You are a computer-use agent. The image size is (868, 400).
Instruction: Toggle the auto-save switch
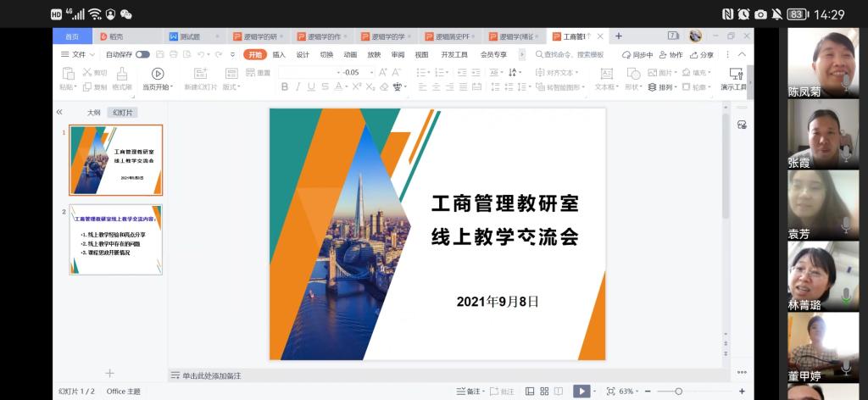pos(142,54)
